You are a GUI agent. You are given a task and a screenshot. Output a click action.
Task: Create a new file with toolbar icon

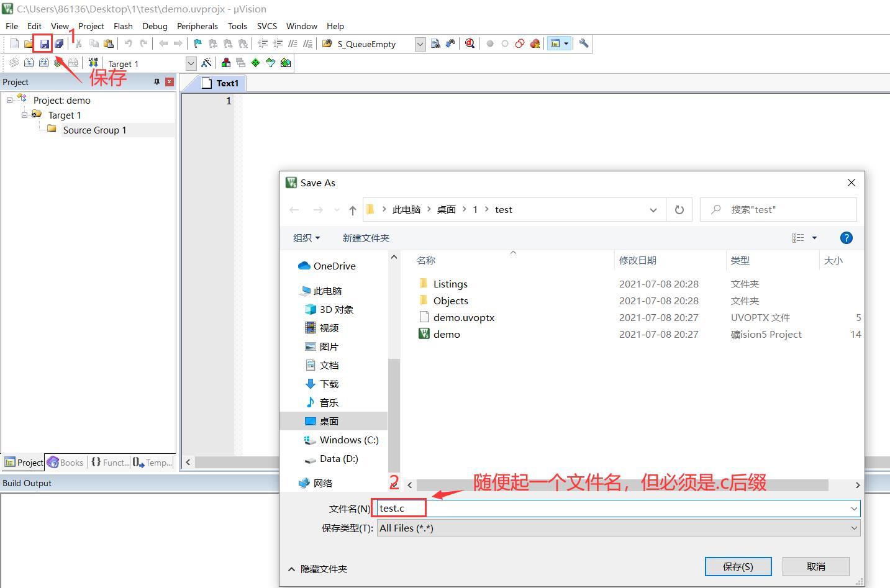click(14, 43)
